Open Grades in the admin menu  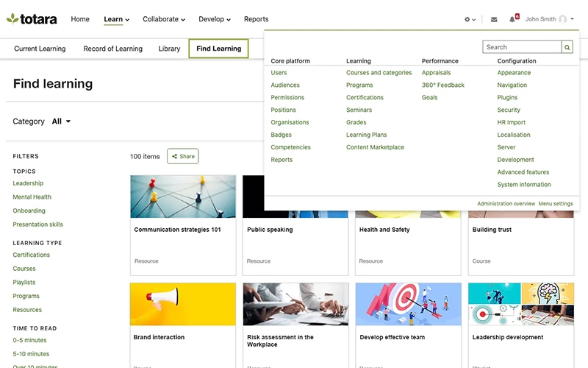(x=356, y=122)
